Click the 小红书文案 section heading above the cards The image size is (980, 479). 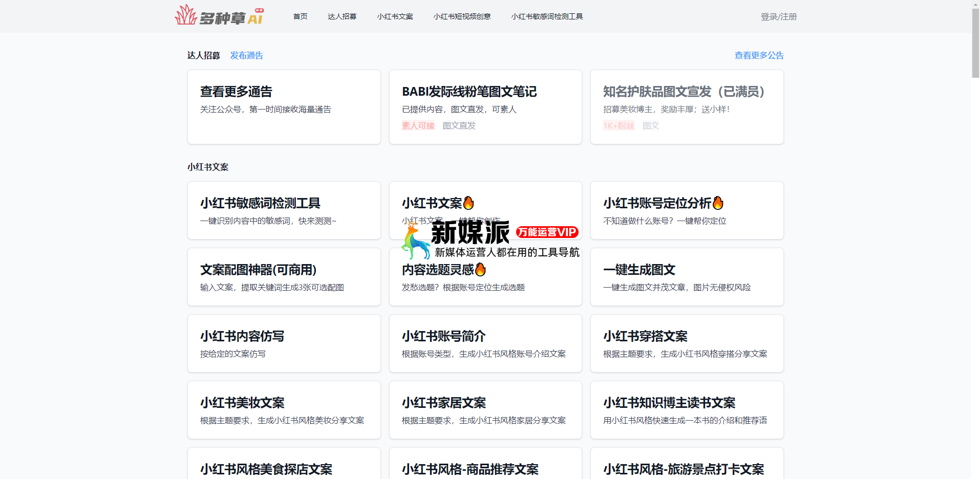click(x=208, y=167)
